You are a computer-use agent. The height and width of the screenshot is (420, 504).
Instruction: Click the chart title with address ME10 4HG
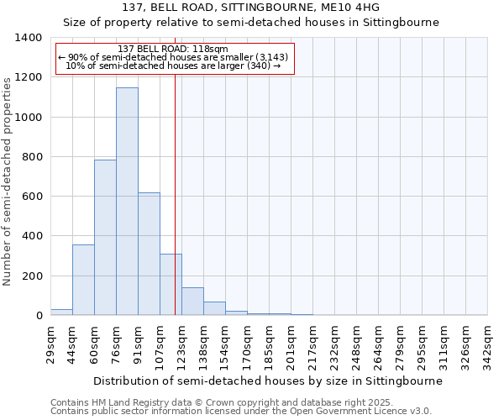pyautogui.click(x=251, y=7)
